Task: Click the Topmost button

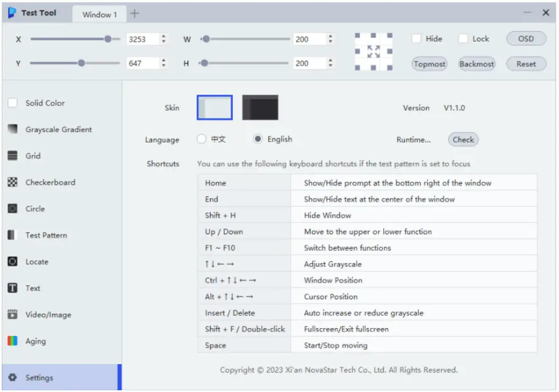Action: click(x=430, y=64)
